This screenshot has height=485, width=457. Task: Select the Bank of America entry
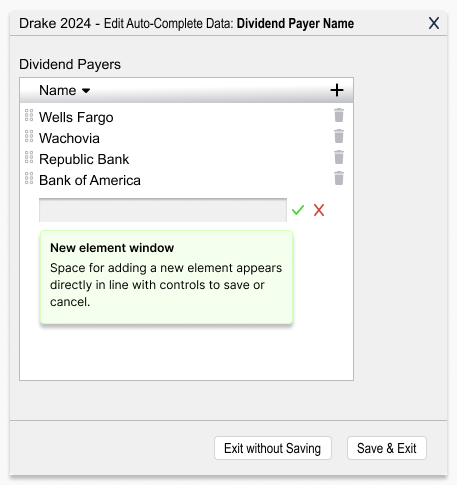90,180
